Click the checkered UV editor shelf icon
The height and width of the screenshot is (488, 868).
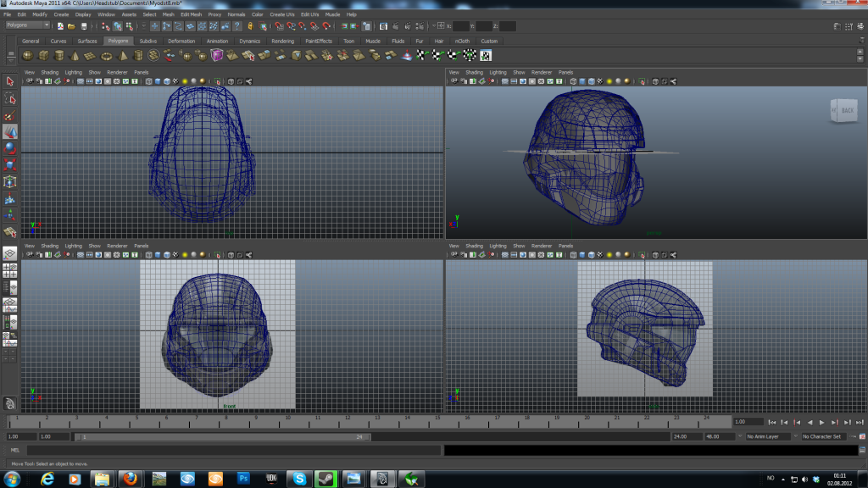(x=486, y=55)
